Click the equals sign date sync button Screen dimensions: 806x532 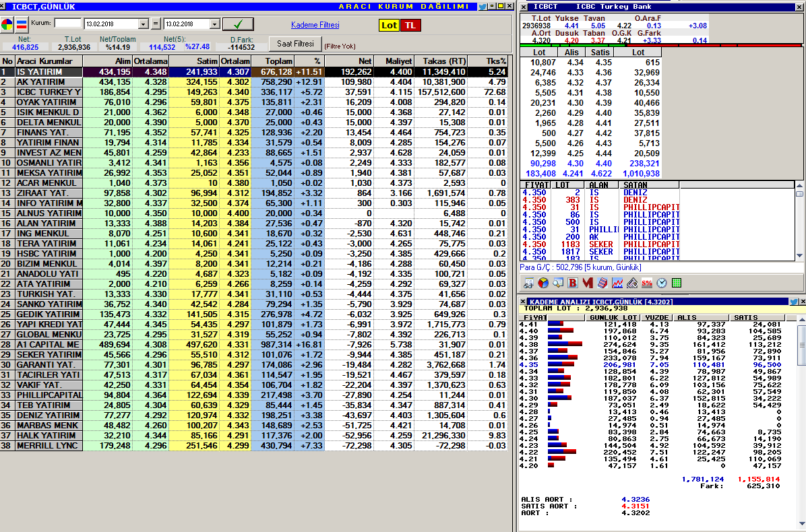(x=156, y=24)
